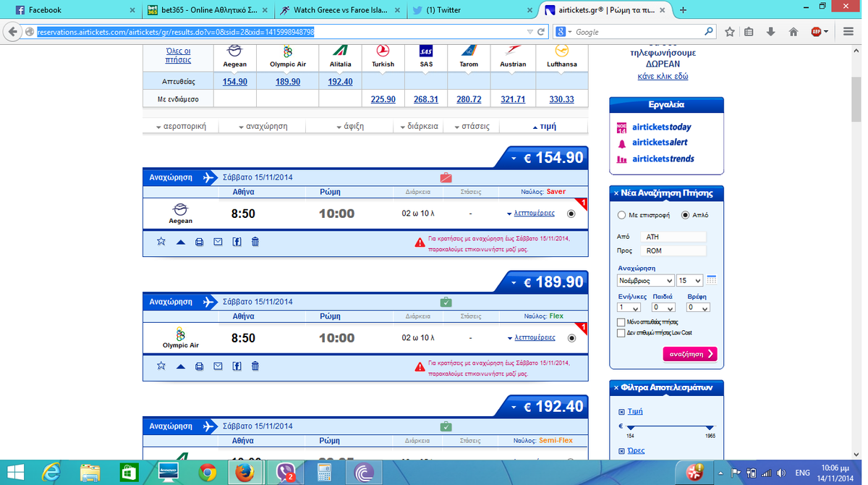Viewport: 868px width, 485px height.
Task: Switch to the Twitter browser tab
Action: click(474, 10)
